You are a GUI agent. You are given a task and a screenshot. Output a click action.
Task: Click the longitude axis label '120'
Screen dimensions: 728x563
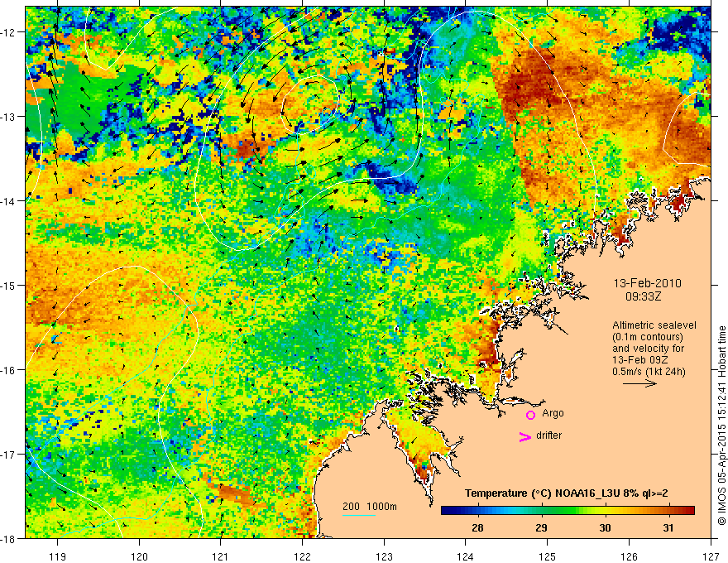139,556
